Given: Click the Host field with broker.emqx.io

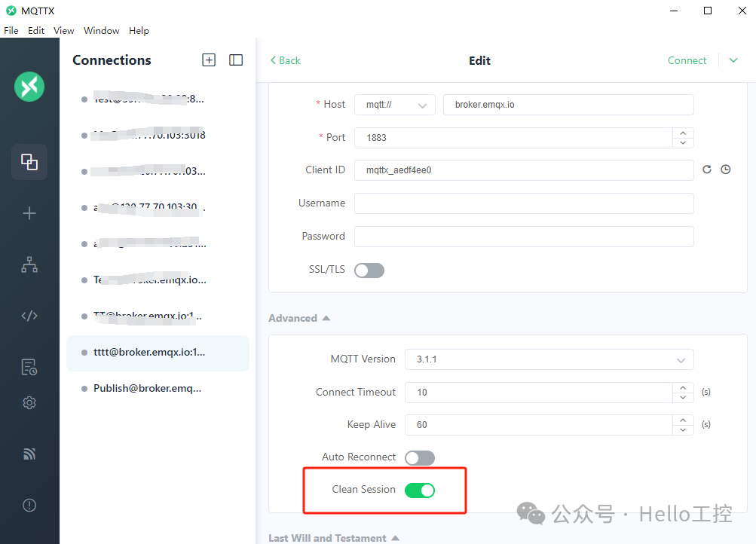Looking at the screenshot, I should click(x=568, y=105).
